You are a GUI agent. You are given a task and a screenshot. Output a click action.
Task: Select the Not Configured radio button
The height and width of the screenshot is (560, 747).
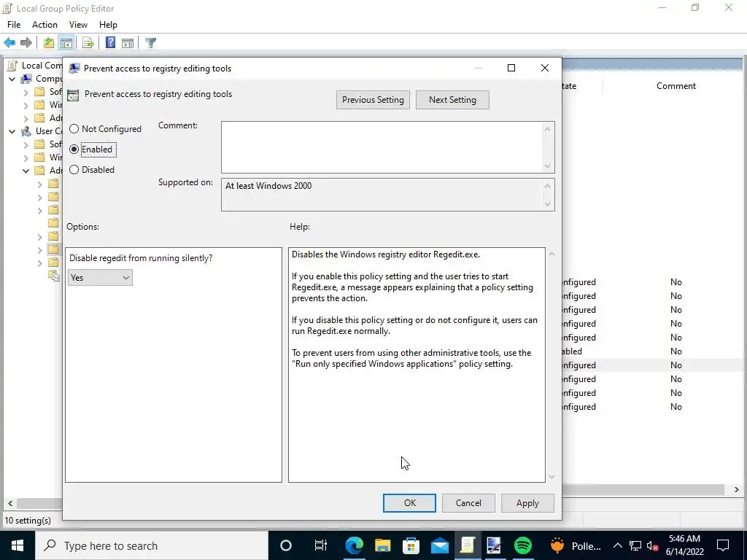click(x=74, y=129)
